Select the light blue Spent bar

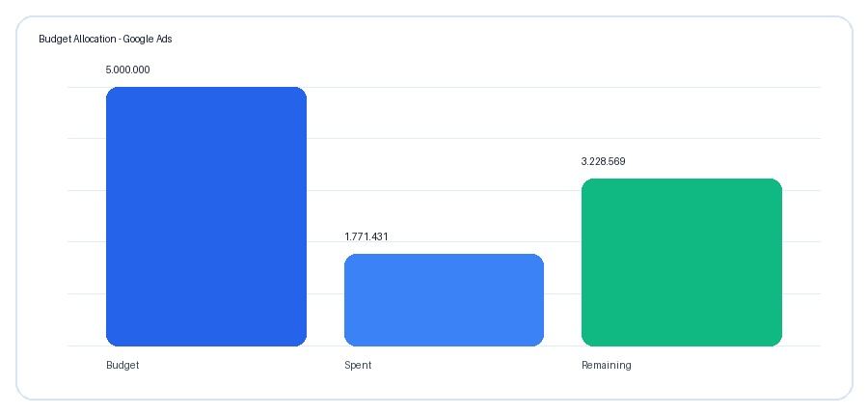444,300
